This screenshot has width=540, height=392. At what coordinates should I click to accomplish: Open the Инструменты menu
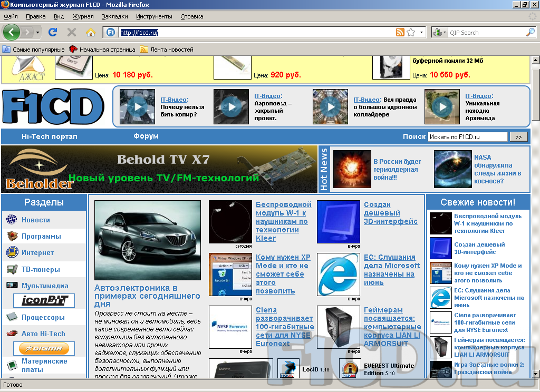click(154, 16)
